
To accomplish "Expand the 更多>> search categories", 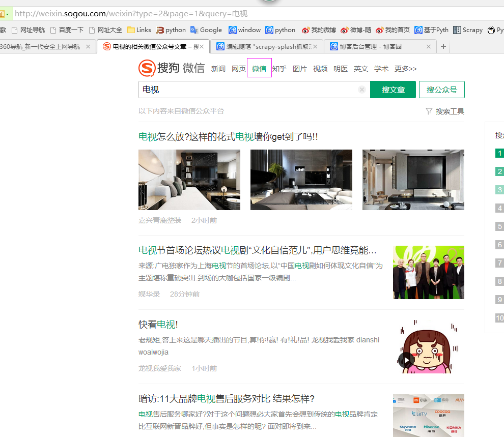I will click(x=406, y=69).
